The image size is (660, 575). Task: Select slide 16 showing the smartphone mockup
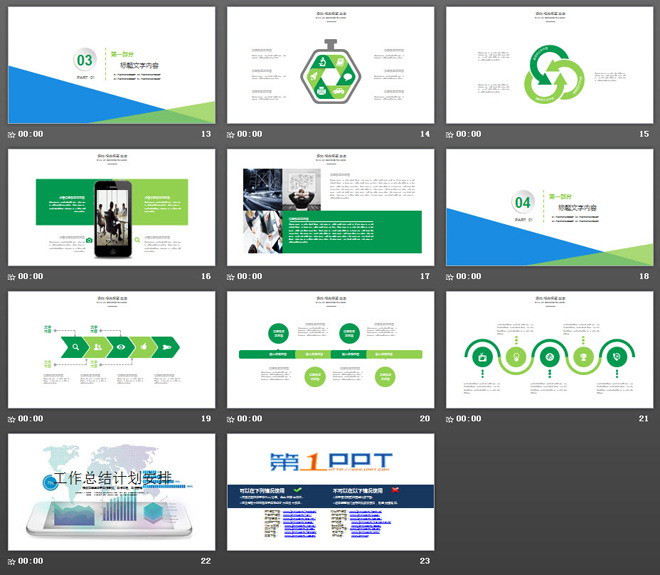(111, 208)
